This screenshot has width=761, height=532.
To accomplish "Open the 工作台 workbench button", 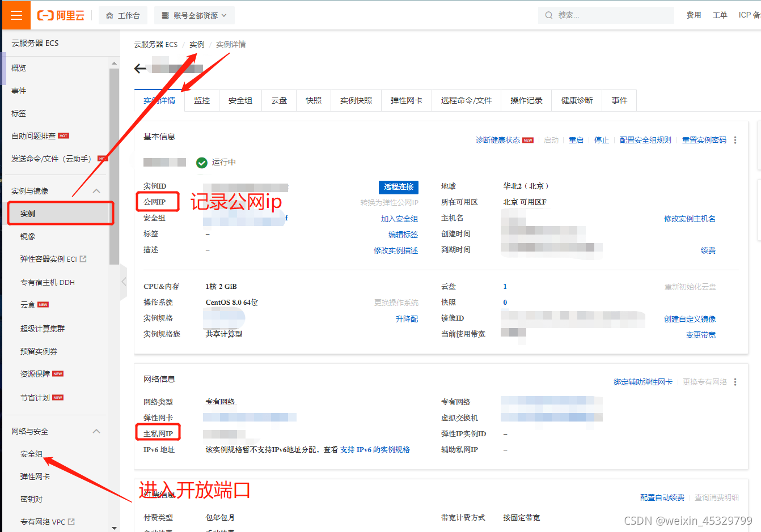I will (x=123, y=15).
